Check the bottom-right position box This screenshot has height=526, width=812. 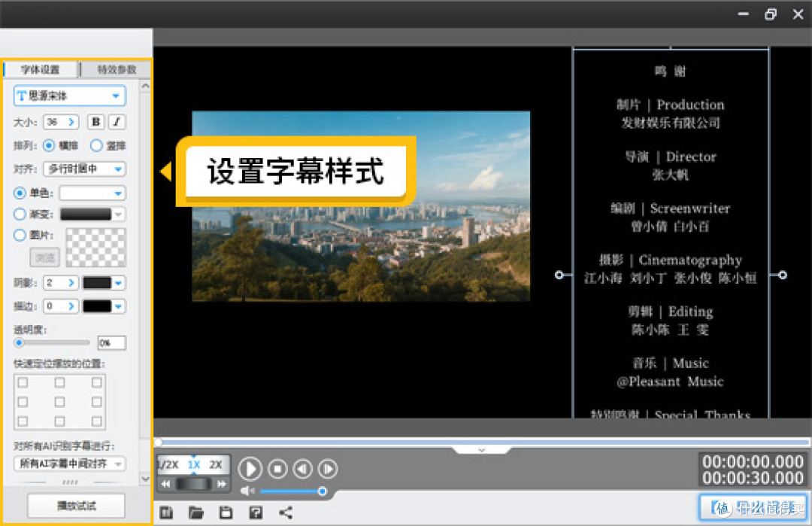point(96,421)
